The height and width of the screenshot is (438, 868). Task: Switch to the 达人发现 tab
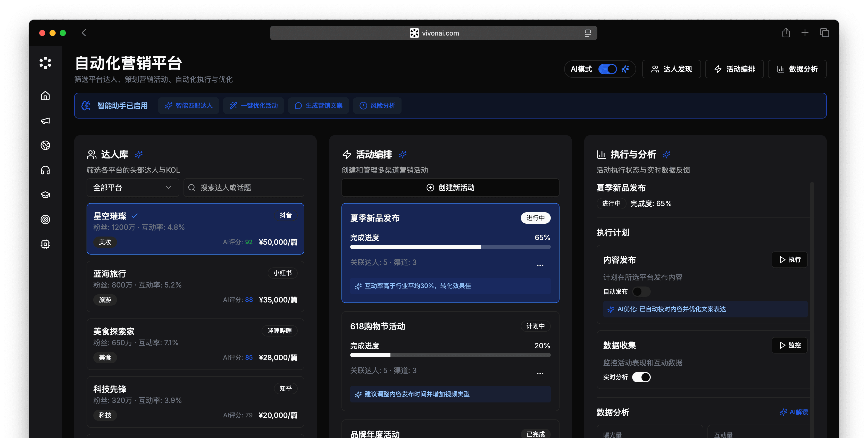671,69
